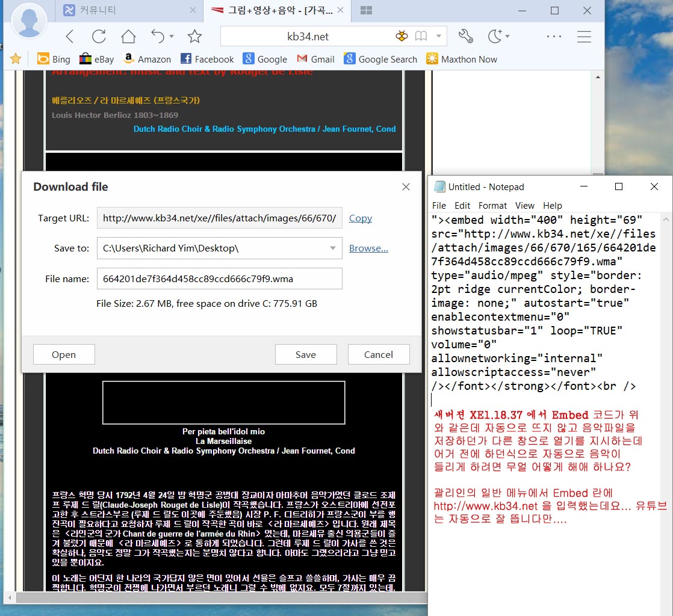Open the undo history dropdown arrow
673x616 pixels.
pyautogui.click(x=172, y=37)
